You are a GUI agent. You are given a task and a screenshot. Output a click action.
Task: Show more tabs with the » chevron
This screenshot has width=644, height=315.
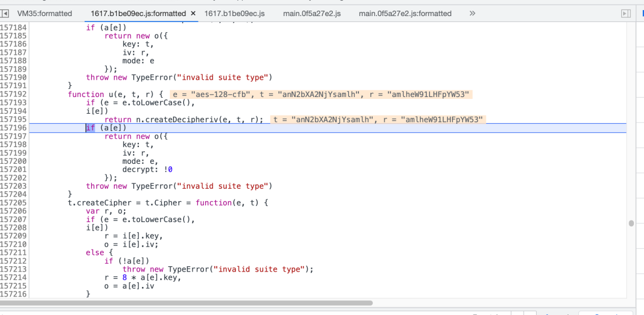[472, 14]
